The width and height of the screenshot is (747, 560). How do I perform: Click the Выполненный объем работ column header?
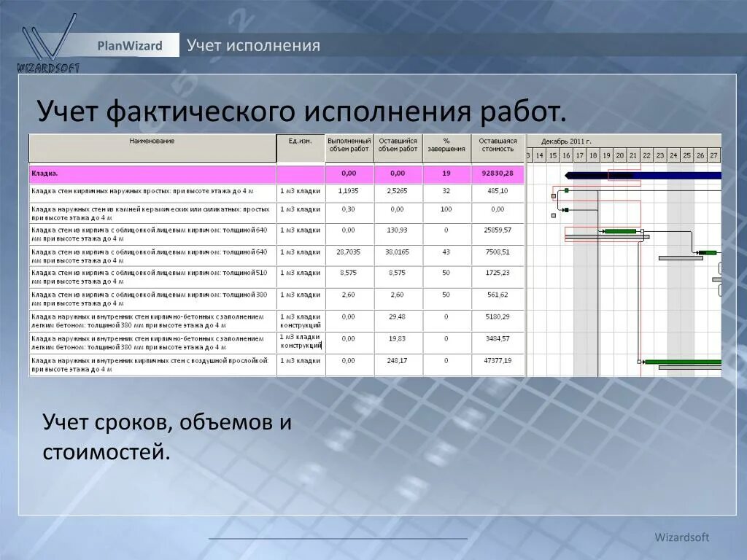[x=349, y=148]
